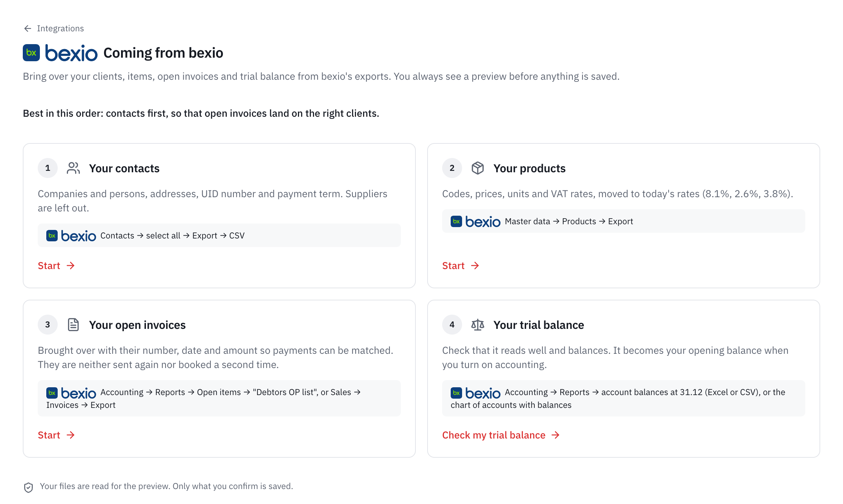Select the 'Your products' heading

[x=529, y=168]
